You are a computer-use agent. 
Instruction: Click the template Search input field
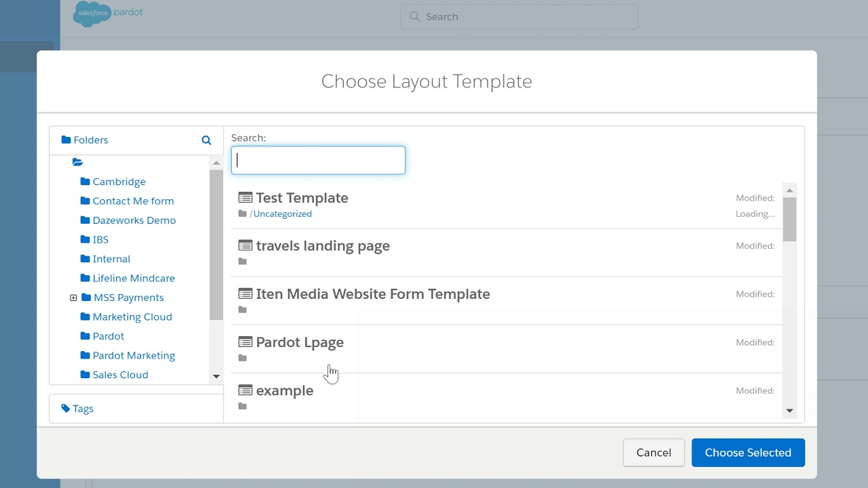318,161
